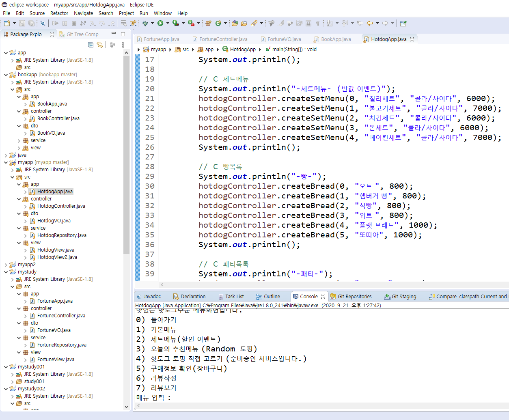Toggle the Pin Editor icon
The image size is (509, 420).
[402, 23]
